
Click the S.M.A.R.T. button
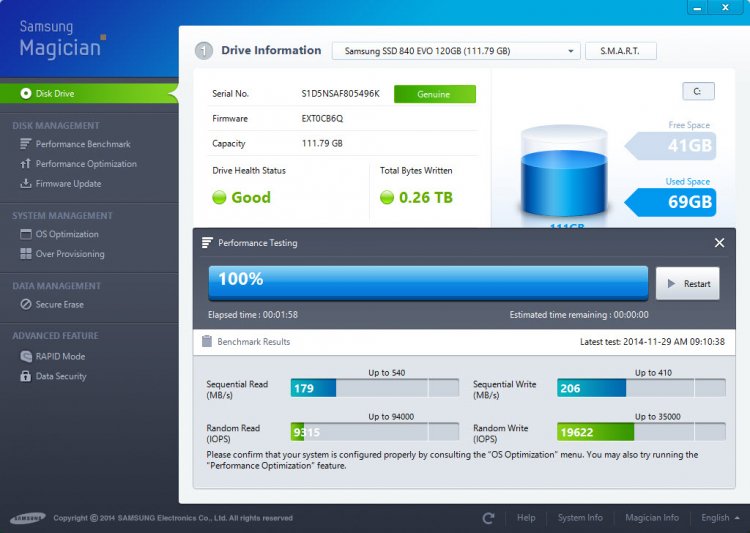[620, 51]
